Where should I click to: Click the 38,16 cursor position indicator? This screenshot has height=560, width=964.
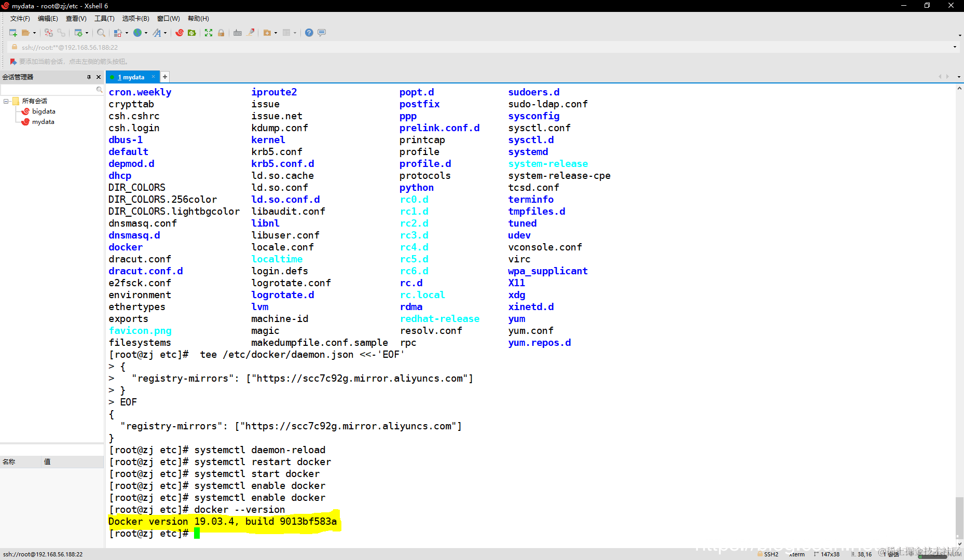point(861,554)
